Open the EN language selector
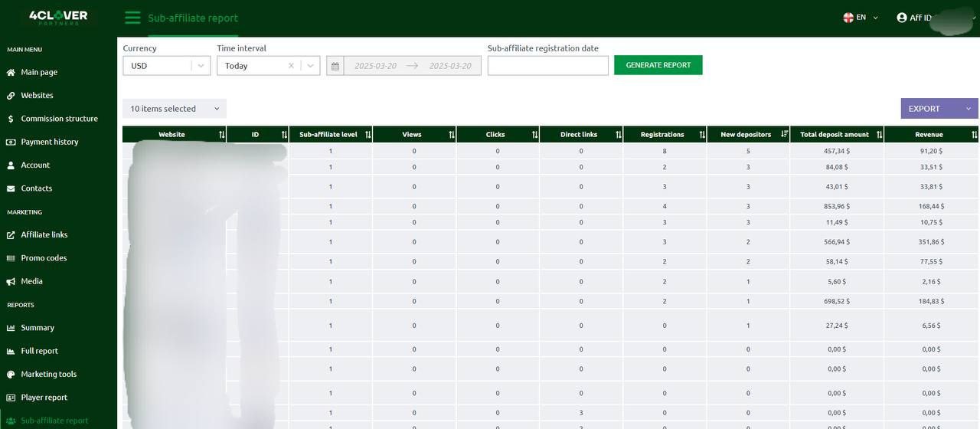980x429 pixels. 861,17
